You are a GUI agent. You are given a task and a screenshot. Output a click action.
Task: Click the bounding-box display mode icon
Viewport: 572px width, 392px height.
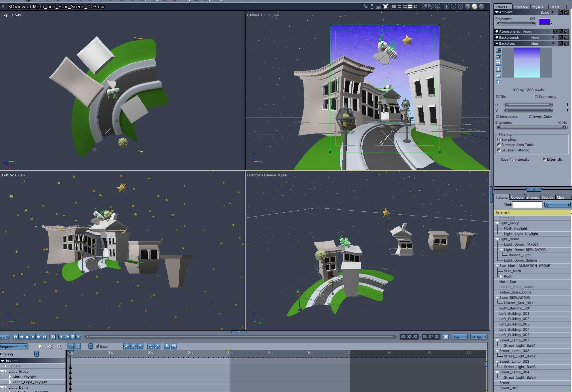454,6
